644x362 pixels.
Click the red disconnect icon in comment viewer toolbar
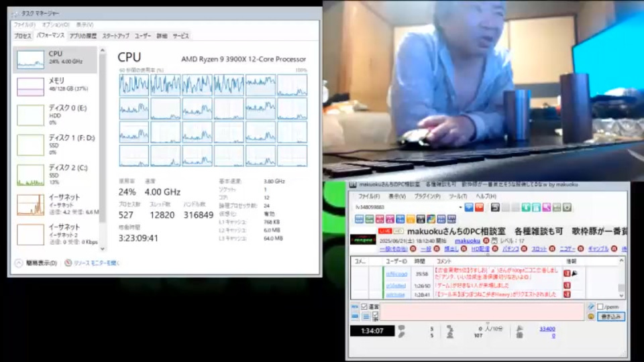tap(479, 207)
